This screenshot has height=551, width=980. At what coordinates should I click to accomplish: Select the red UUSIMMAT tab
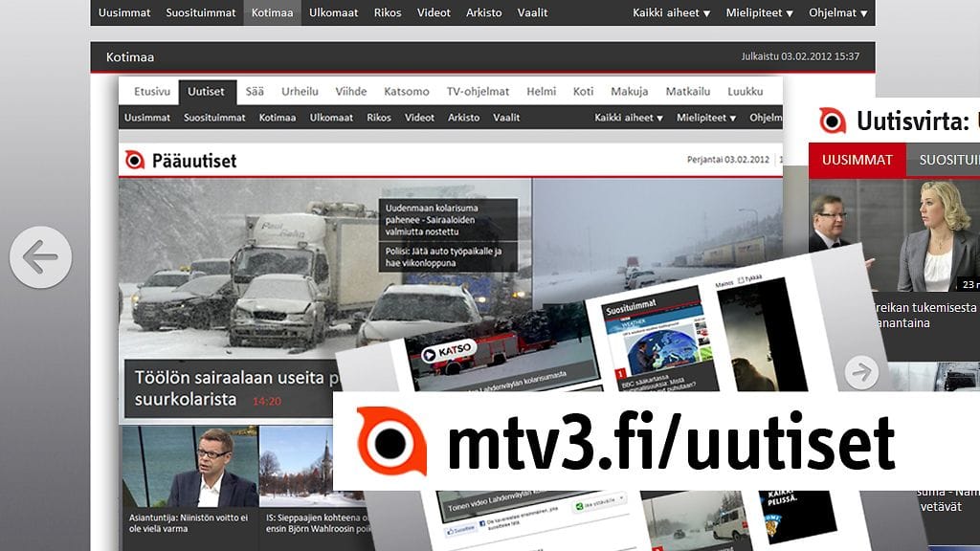pyautogui.click(x=857, y=160)
